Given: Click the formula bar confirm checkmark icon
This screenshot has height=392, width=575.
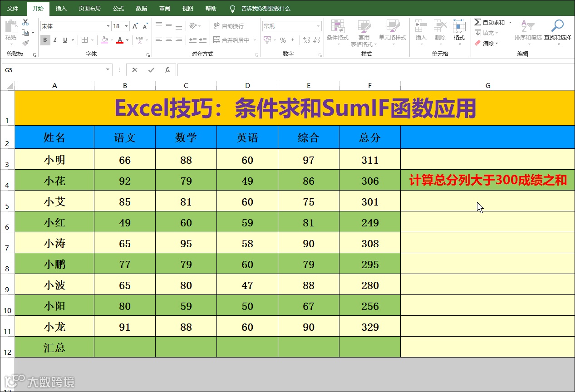Looking at the screenshot, I should [151, 70].
